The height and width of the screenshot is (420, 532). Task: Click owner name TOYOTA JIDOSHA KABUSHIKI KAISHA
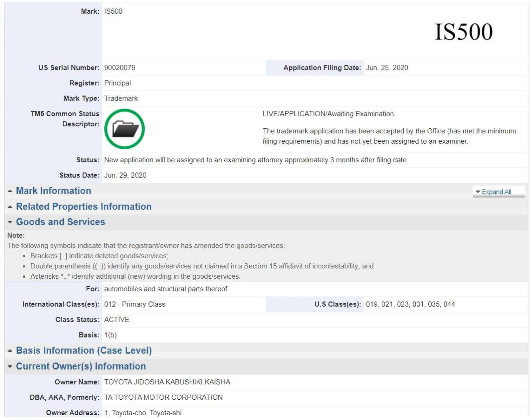167,382
